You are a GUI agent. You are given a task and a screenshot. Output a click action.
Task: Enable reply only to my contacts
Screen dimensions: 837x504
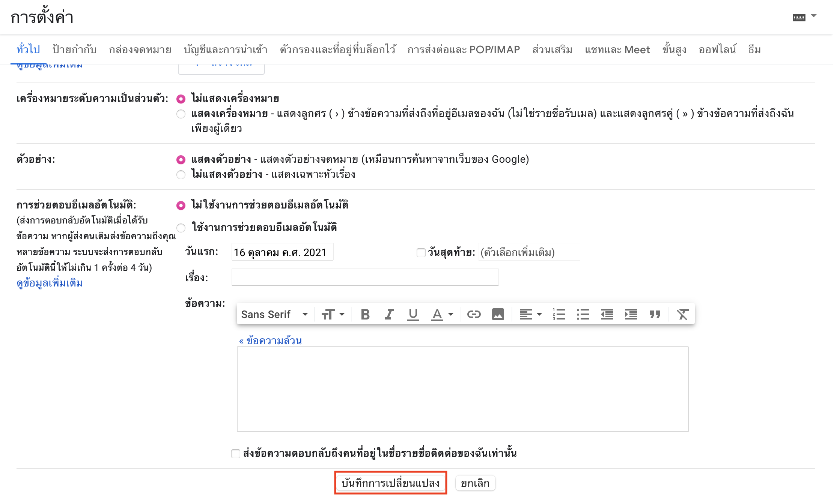point(236,454)
